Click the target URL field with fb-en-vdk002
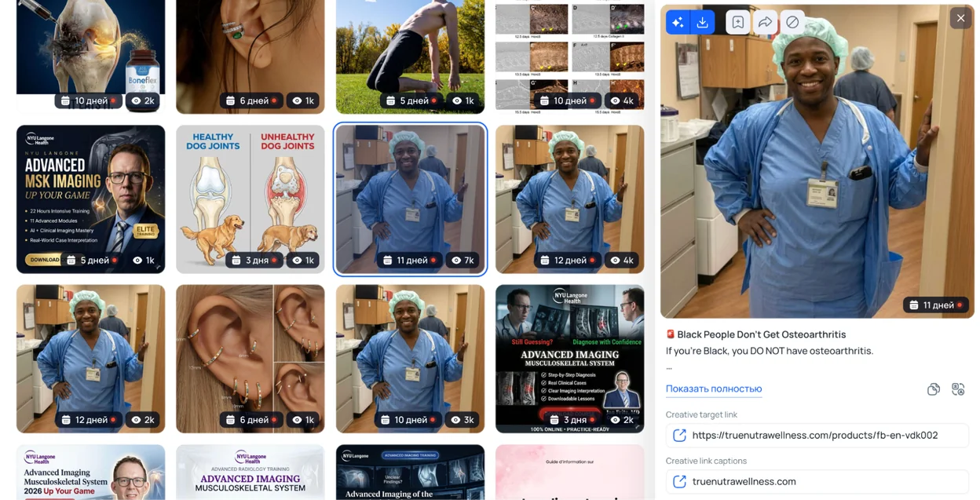This screenshot has height=500, width=980. 817,435
